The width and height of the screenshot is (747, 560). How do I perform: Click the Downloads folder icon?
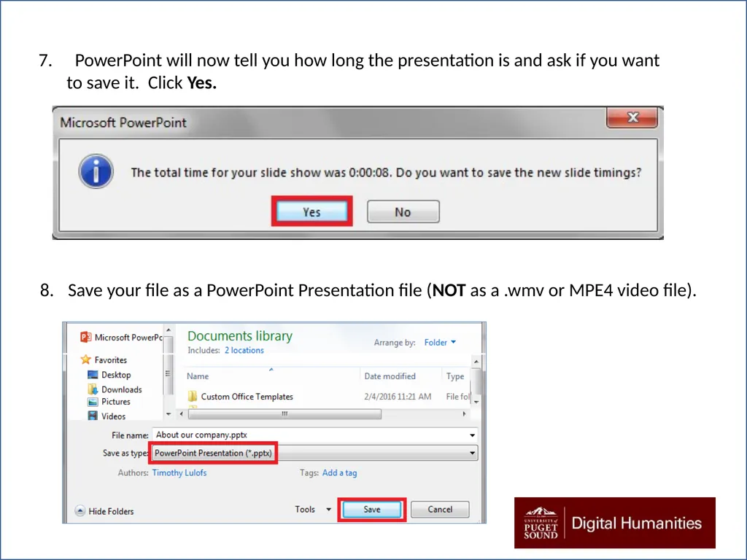pyautogui.click(x=93, y=389)
